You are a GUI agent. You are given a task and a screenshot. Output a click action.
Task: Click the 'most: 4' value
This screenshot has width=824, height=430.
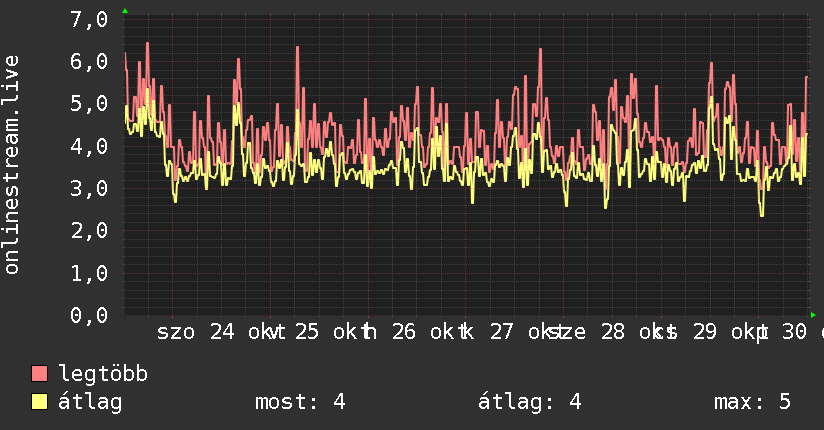[300, 402]
